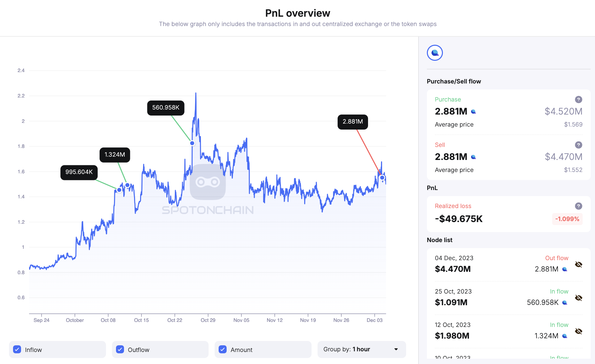Click the token icon beside 560.958K inflow

[x=564, y=302]
